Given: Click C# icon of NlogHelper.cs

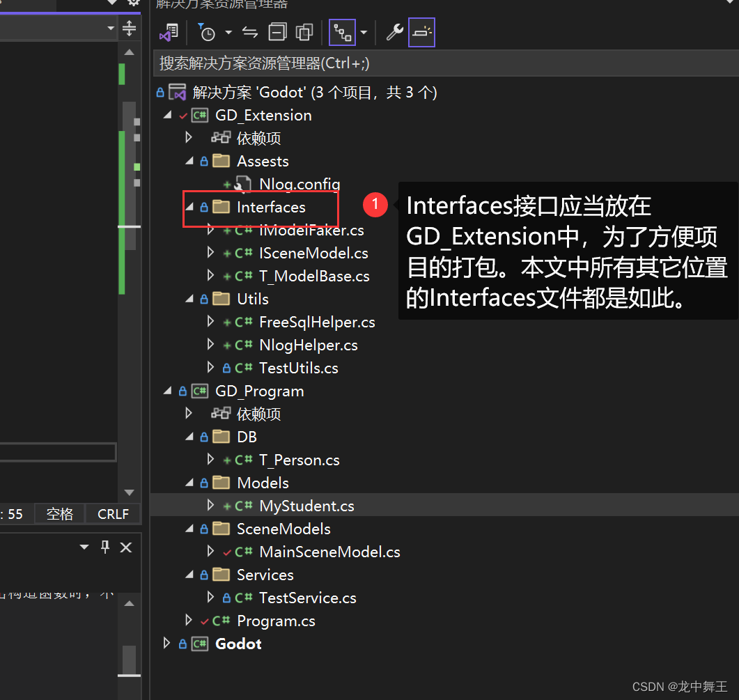Looking at the screenshot, I should point(244,345).
